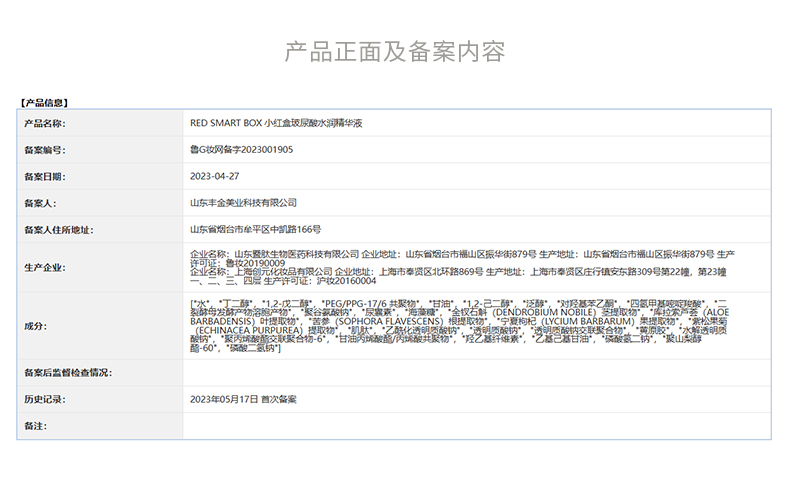Screen dimensions: 790x480
Task: Click the 备案人住所地址 row label
Action: [58, 229]
